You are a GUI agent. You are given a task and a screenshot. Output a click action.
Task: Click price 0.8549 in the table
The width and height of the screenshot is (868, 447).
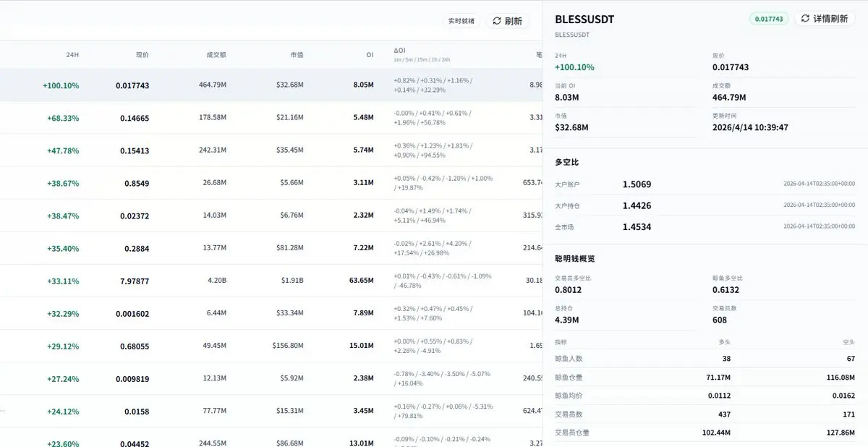[137, 184]
